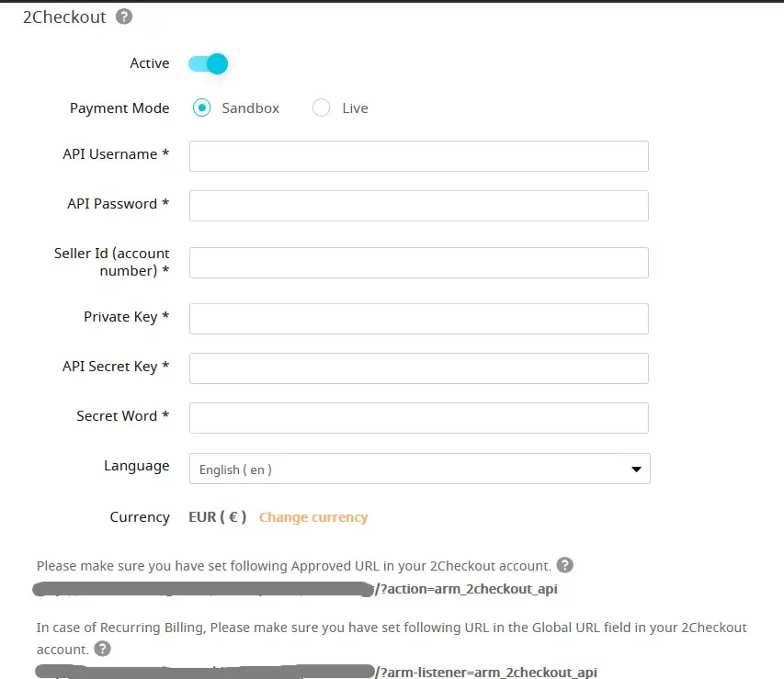This screenshot has height=679, width=784.
Task: Focus the Secret Word field
Action: tap(419, 418)
